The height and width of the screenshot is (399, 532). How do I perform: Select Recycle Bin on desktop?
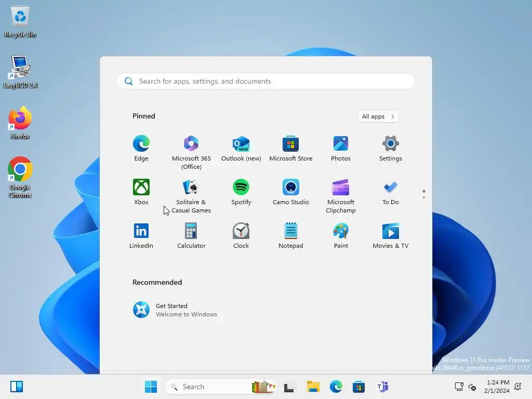point(20,22)
